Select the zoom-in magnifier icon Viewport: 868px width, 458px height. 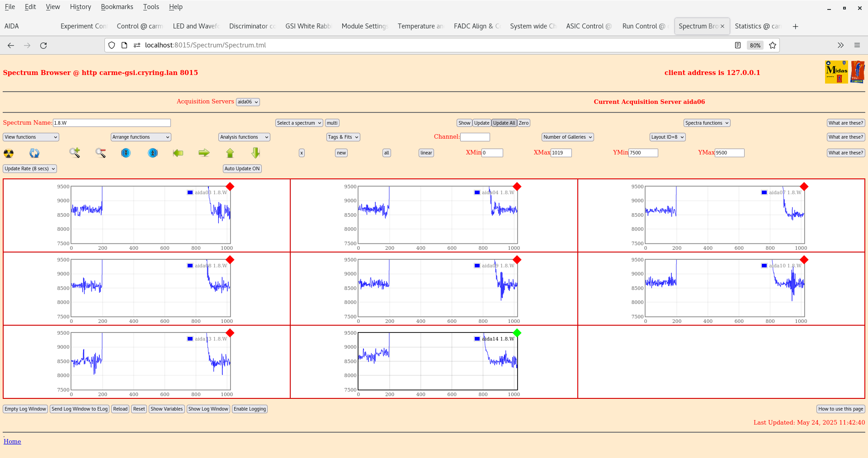[75, 153]
